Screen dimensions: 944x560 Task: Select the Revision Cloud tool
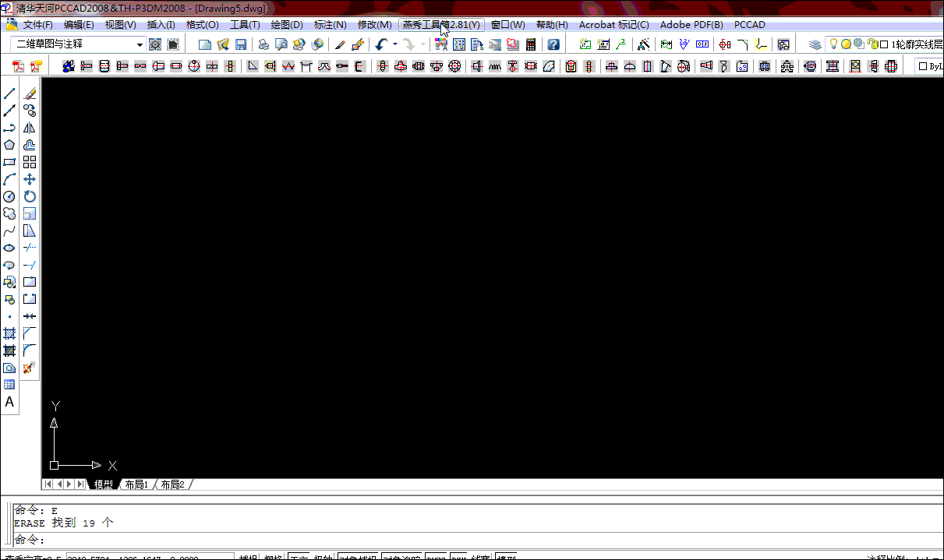tap(9, 213)
